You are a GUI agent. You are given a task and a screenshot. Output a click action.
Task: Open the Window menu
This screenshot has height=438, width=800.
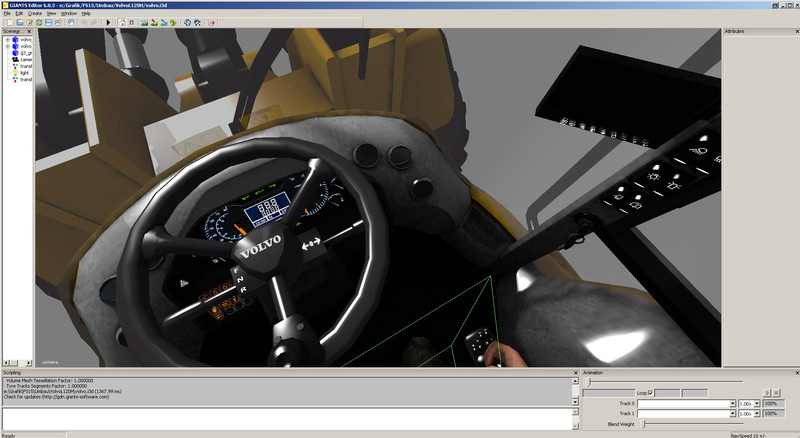click(x=69, y=13)
